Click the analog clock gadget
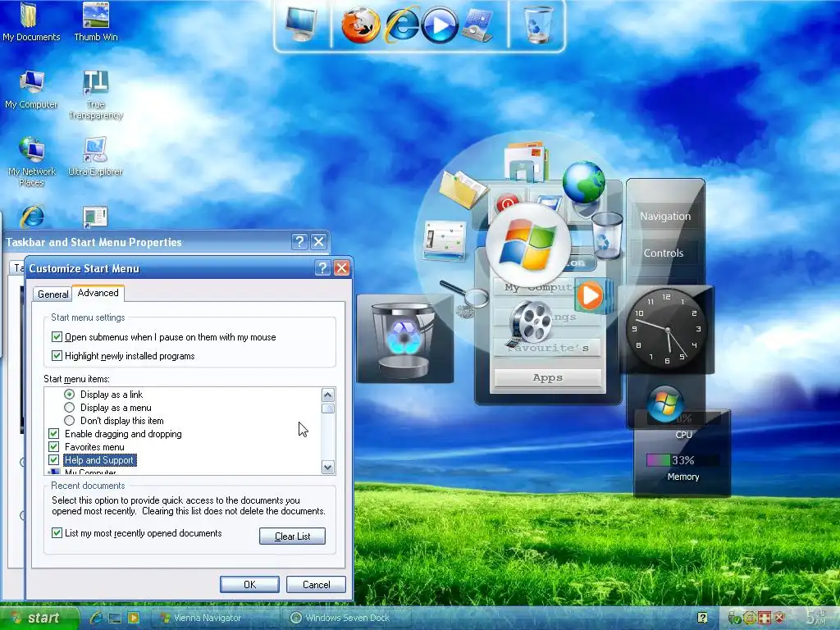The image size is (840, 630). coord(667,328)
